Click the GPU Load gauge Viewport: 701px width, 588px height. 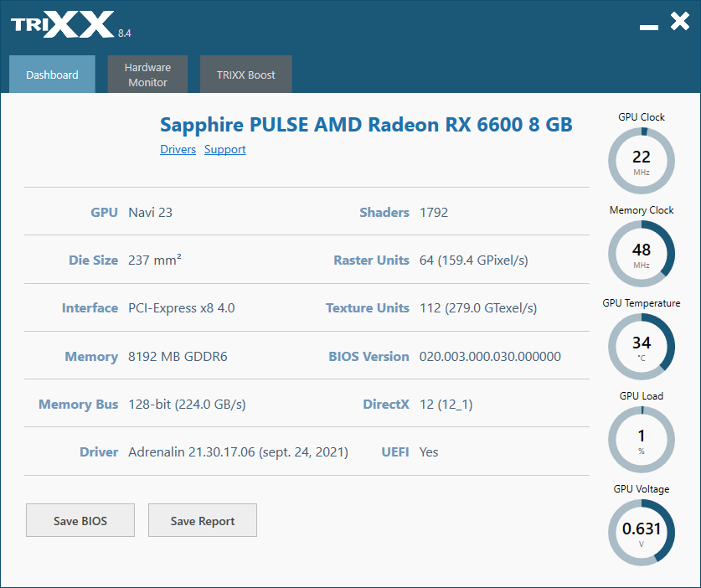(642, 440)
